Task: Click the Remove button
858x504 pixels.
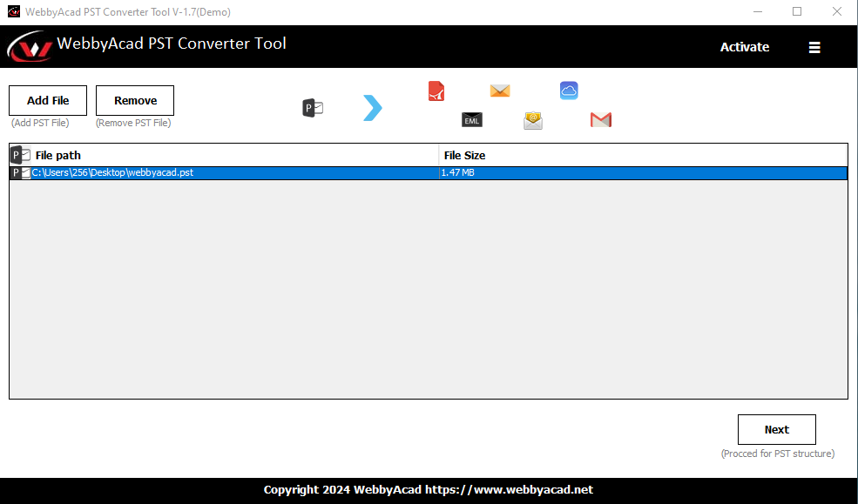Action: 135,101
